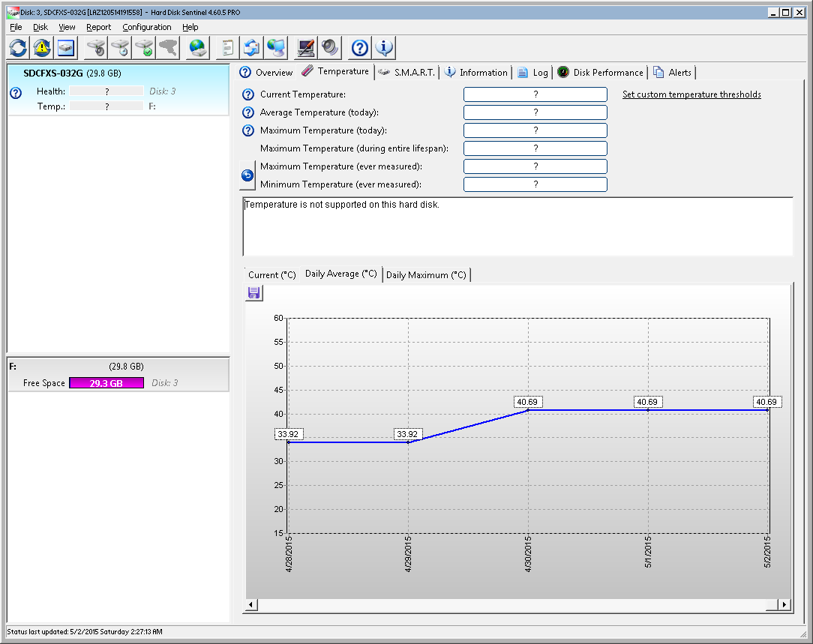Viewport: 813px width, 644px height.
Task: Click the Refresh toolbar icon
Action: pyautogui.click(x=18, y=48)
